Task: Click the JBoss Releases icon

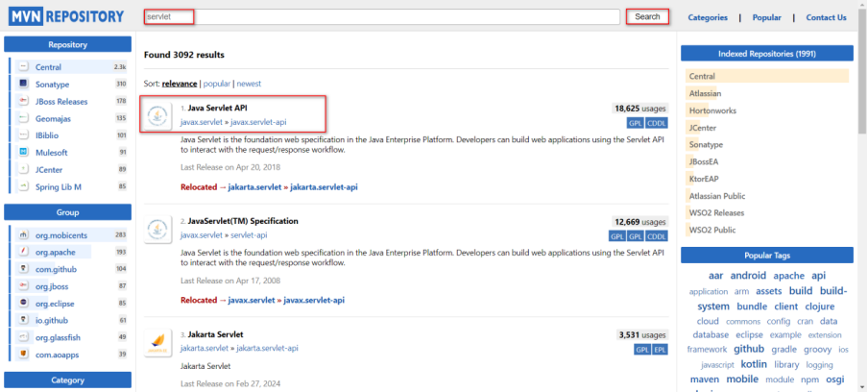Action: [x=23, y=101]
